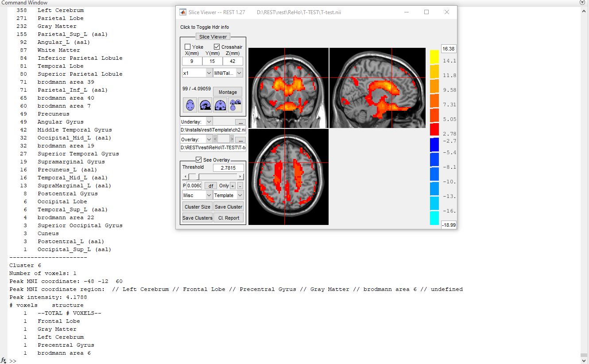The width and height of the screenshot is (589, 364).
Task: Click previous overlay arrow button
Action: coord(215,139)
